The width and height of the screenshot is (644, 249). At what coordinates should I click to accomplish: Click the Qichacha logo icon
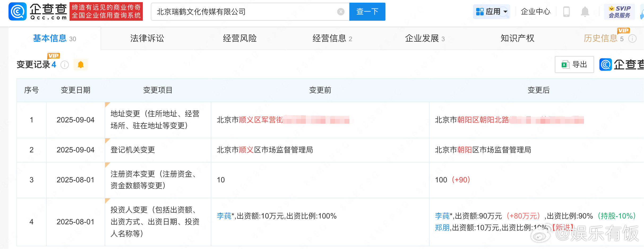(18, 11)
